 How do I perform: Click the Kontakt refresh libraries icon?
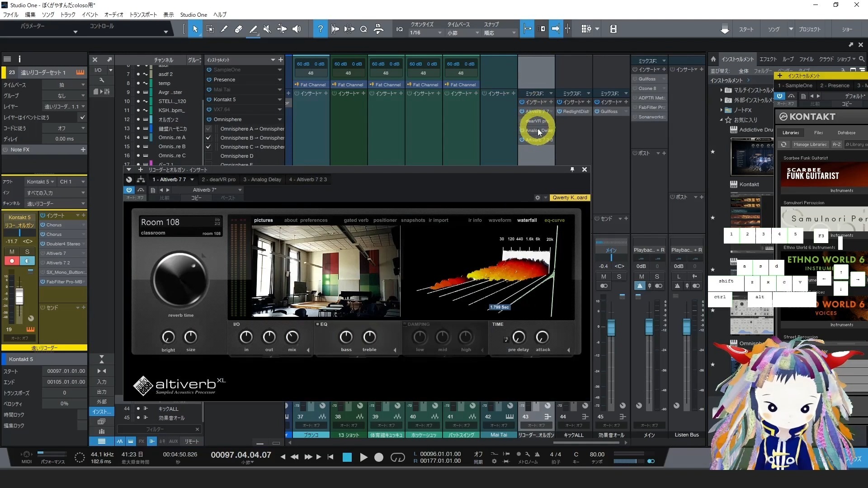tap(783, 145)
